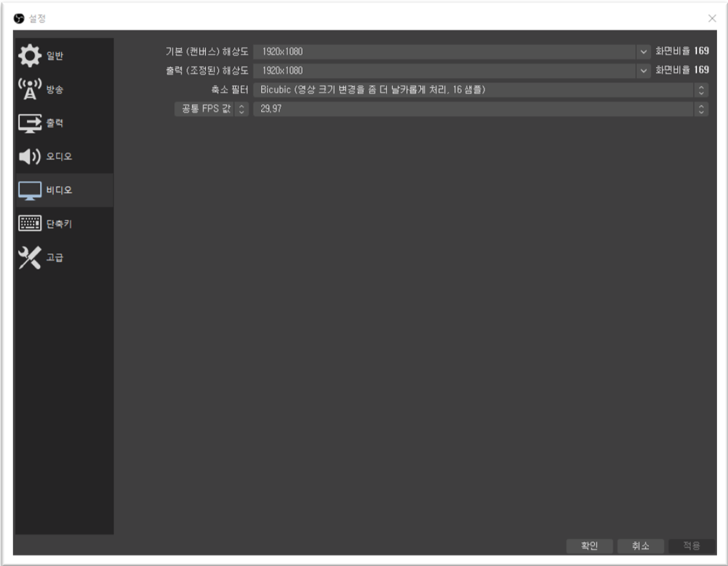Open the 축소 필터 Bicubic dropdown
The height and width of the screenshot is (566, 728).
point(481,90)
